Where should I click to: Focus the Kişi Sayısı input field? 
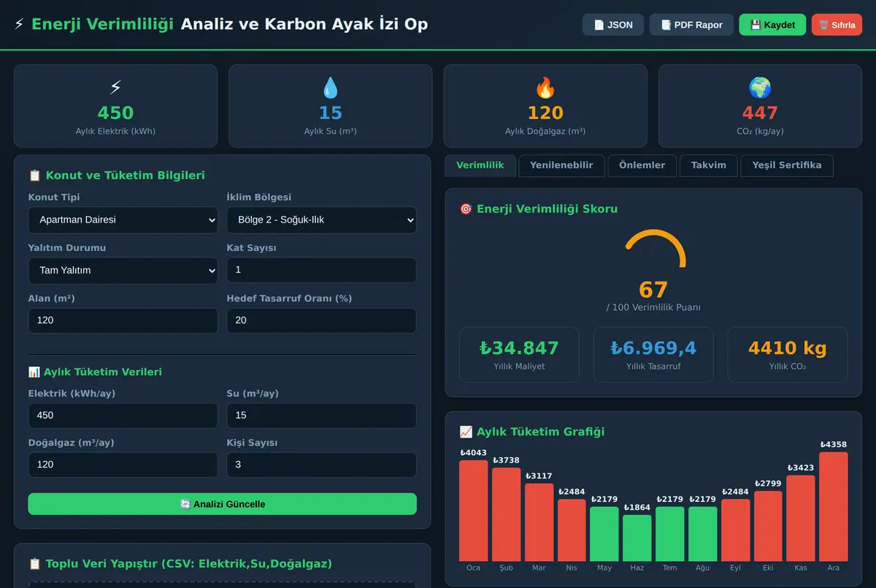click(x=322, y=465)
